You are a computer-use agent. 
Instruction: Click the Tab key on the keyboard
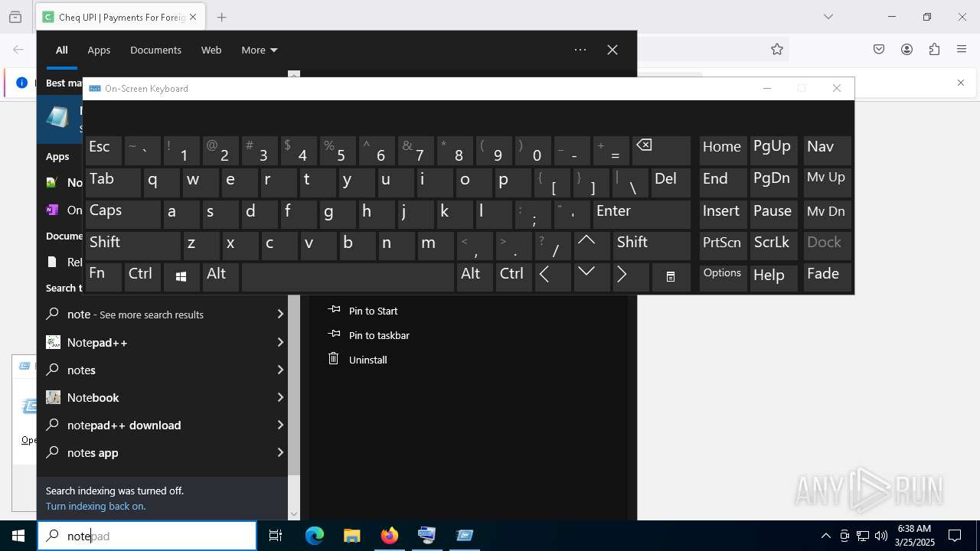coord(113,183)
